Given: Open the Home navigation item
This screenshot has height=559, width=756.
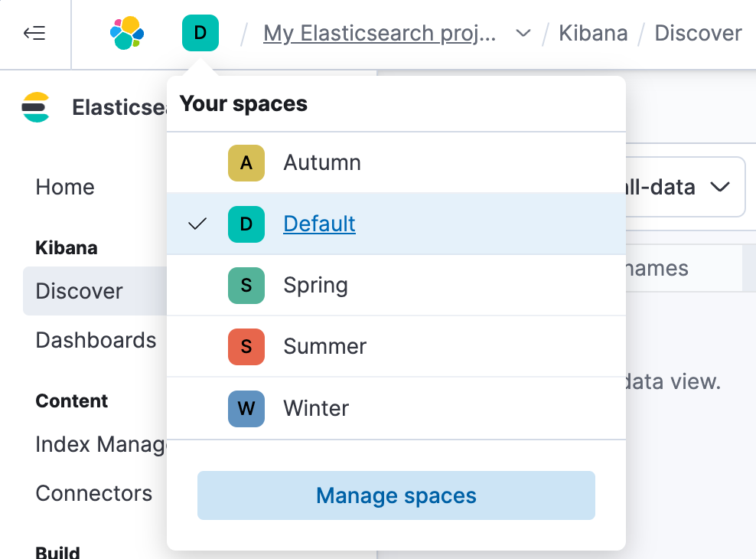Looking at the screenshot, I should [65, 187].
